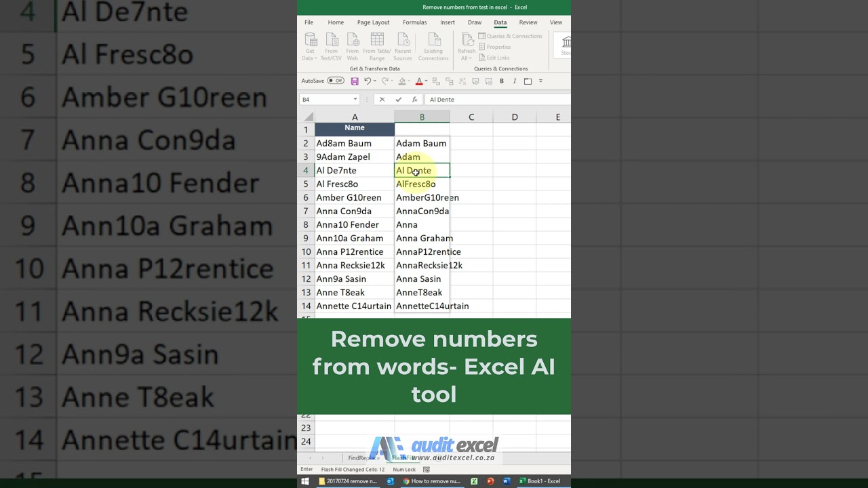Import data From Web
The width and height of the screenshot is (868, 488).
click(x=353, y=46)
